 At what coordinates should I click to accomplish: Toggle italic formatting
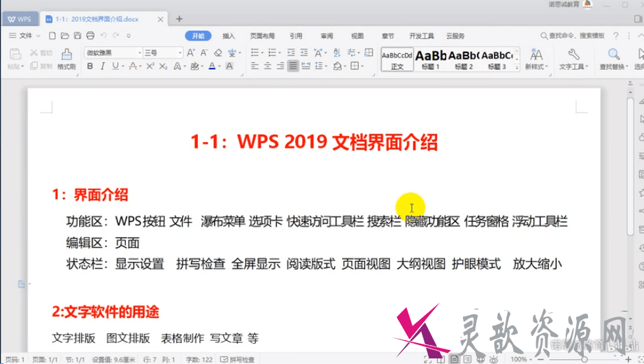click(103, 66)
